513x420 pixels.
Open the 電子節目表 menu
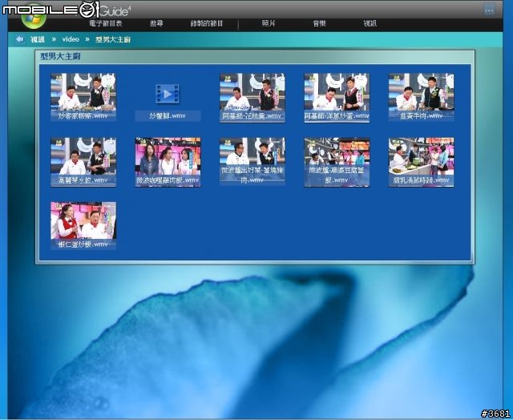[x=106, y=23]
